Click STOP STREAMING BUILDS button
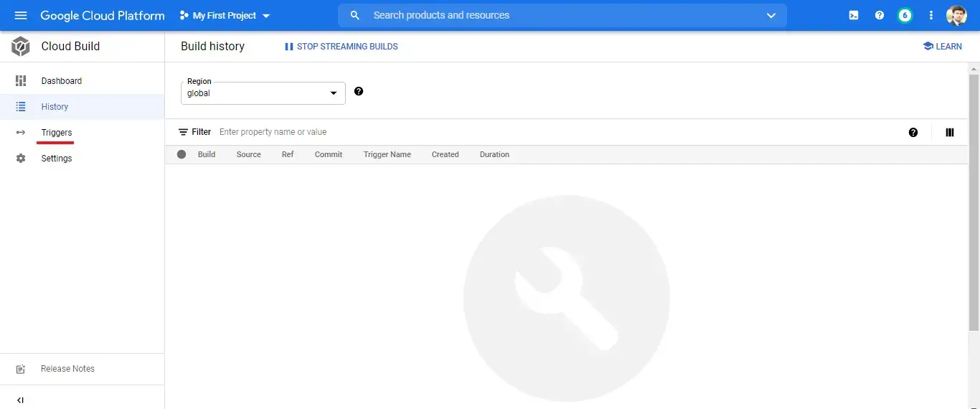The width and height of the screenshot is (980, 409). coord(341,47)
